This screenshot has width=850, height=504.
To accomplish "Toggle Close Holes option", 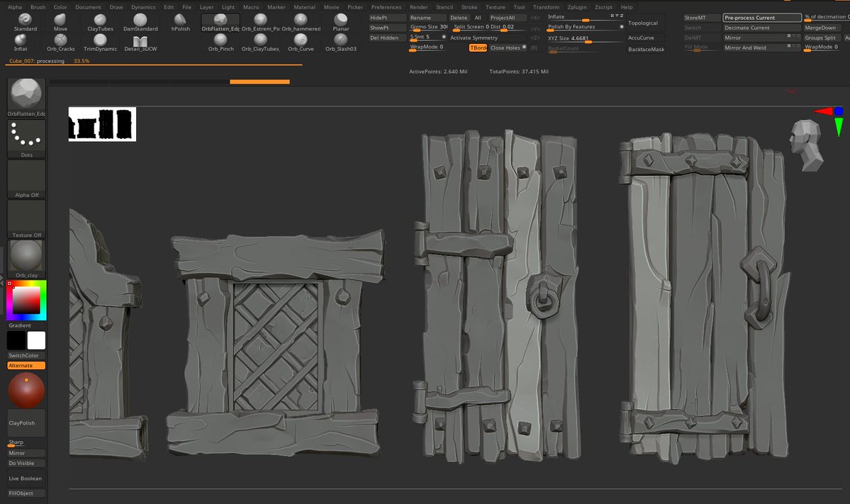I will click(x=508, y=47).
